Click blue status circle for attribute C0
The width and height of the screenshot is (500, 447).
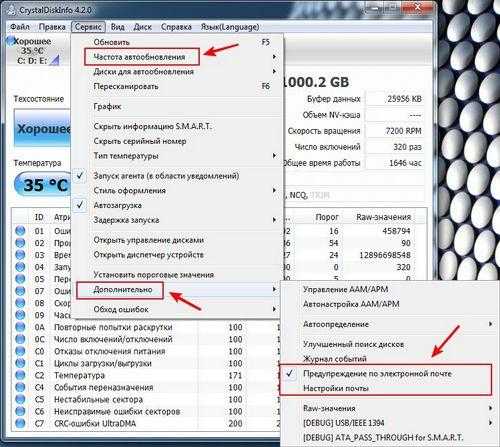[20, 351]
